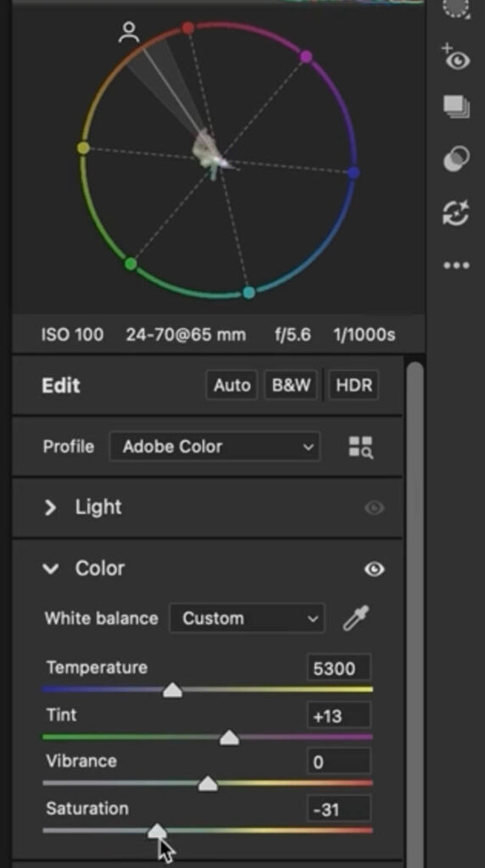
Task: Expand the Light panel section
Action: (x=50, y=508)
